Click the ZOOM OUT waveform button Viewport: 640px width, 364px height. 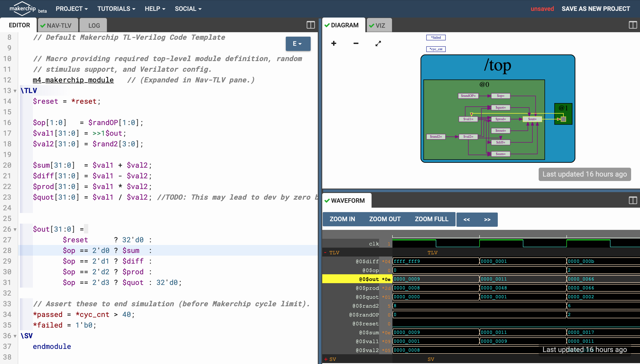click(x=385, y=219)
